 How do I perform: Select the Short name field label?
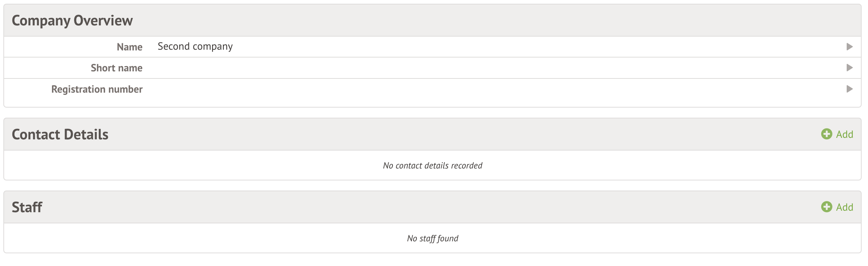click(x=116, y=68)
